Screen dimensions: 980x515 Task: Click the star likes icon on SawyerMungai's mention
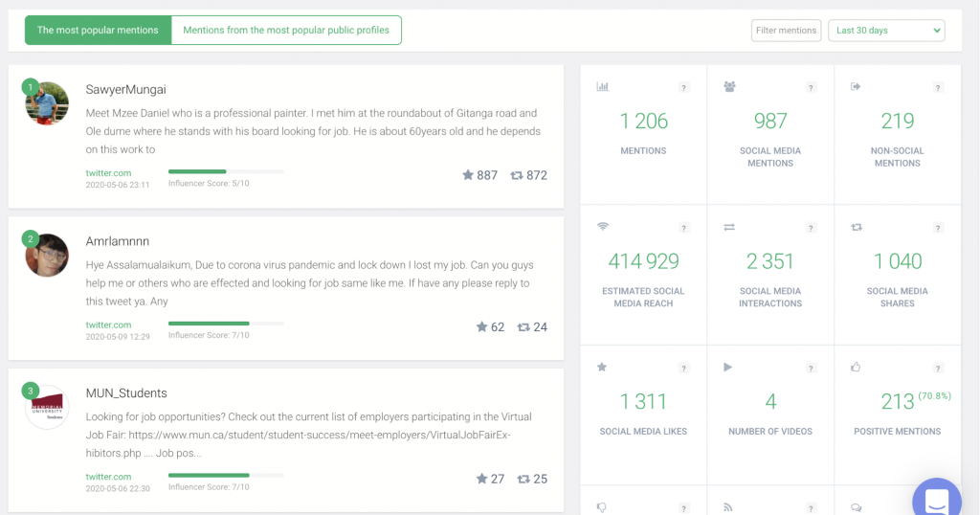pos(468,175)
